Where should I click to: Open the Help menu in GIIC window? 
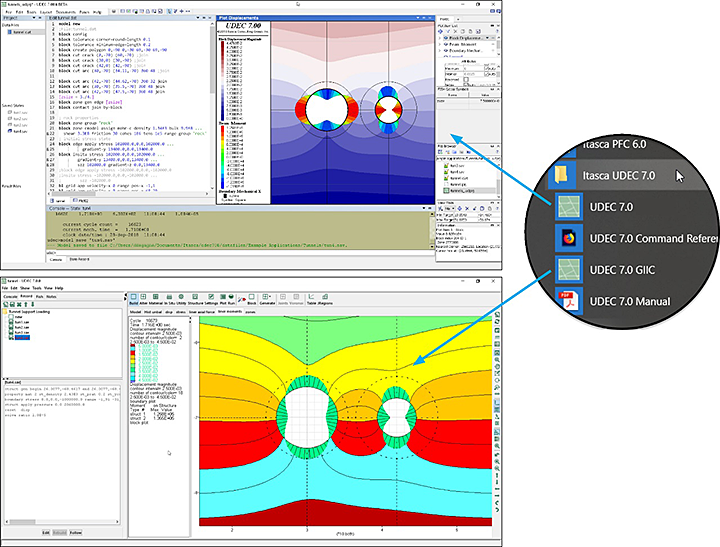[x=59, y=288]
